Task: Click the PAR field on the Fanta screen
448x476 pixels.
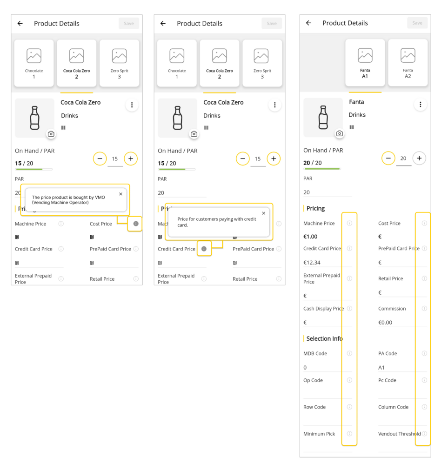Action: (328, 192)
